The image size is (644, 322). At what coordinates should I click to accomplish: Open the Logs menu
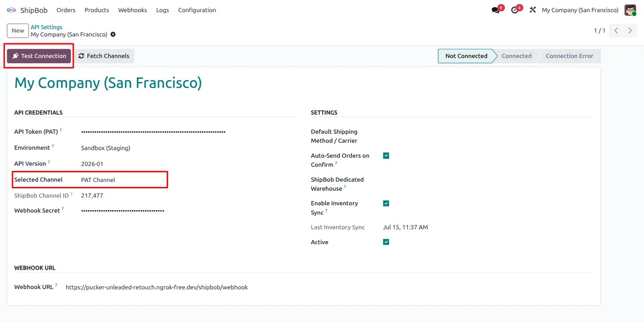click(162, 10)
